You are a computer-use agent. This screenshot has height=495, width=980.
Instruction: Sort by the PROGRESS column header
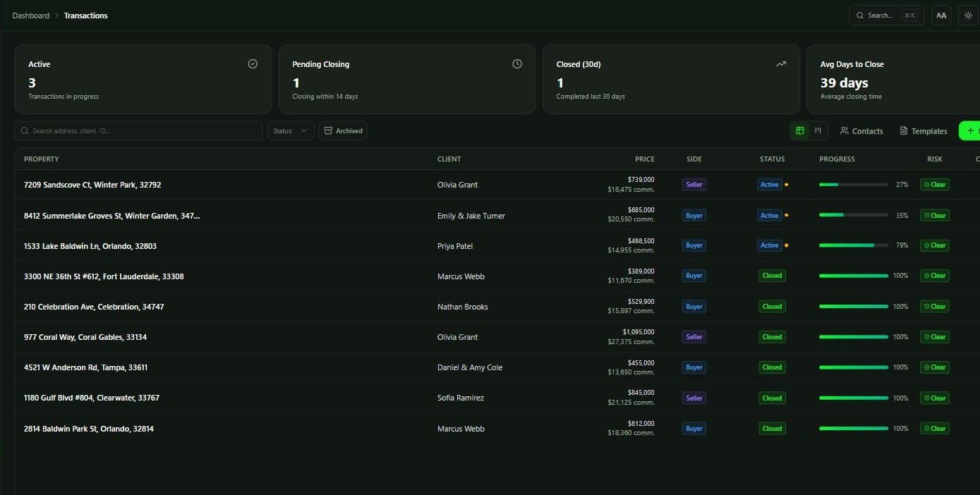(837, 159)
